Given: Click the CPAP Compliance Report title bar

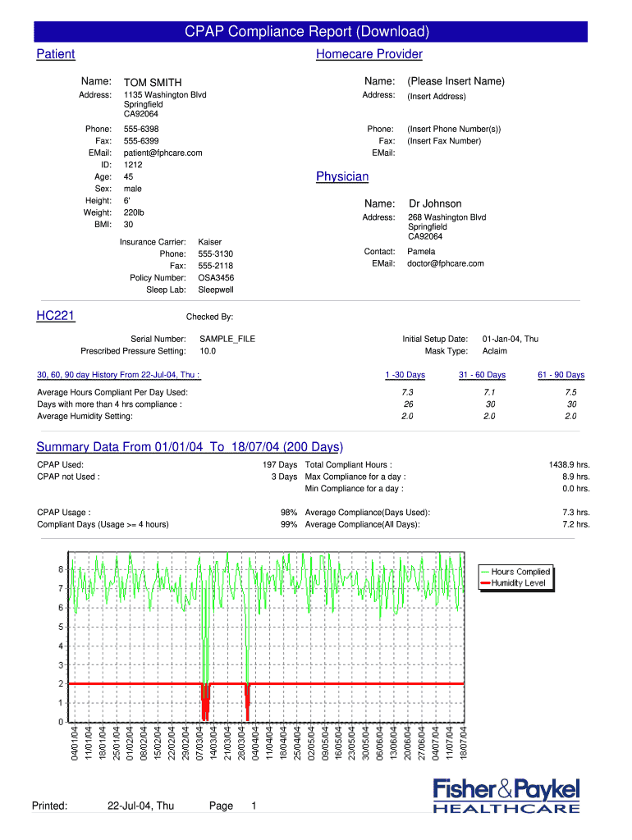Looking at the screenshot, I should [310, 32].
